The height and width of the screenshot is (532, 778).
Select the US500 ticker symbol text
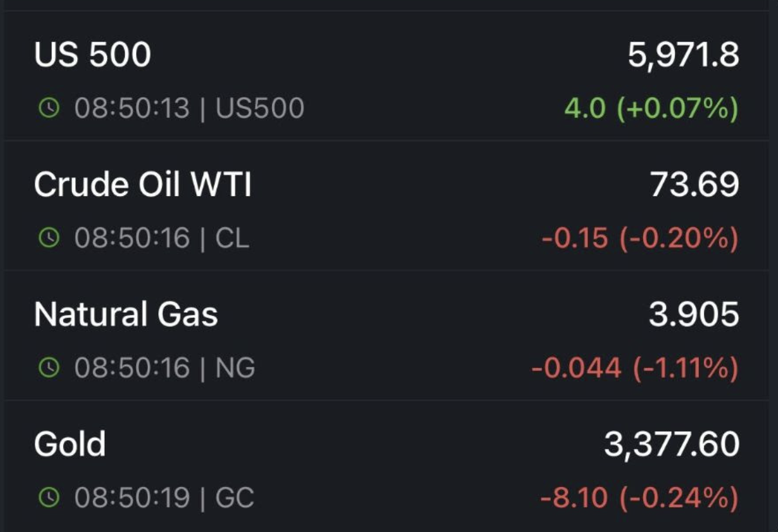[260, 109]
